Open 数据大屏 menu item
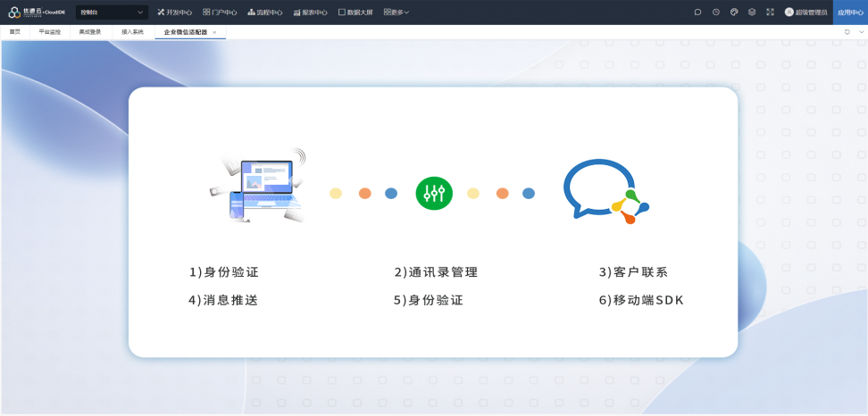The image size is (868, 416). [x=355, y=12]
